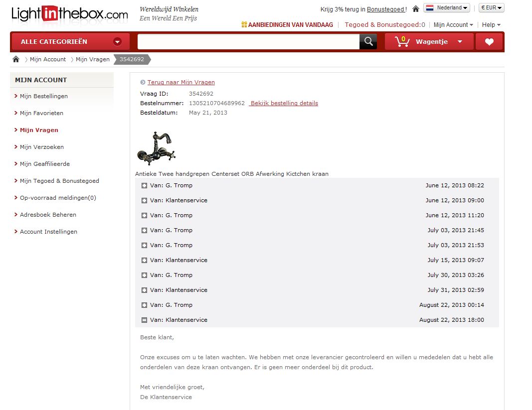Select Mijn Bestellingen in the sidebar
Viewport: 532px width, 410px height.
(x=44, y=96)
